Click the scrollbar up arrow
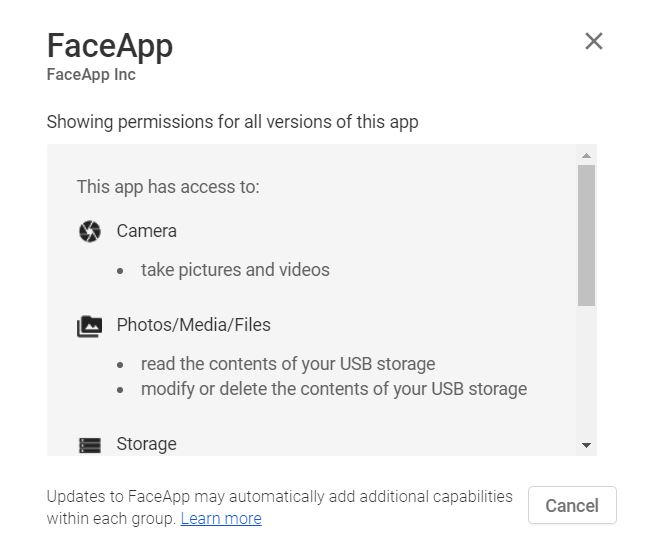This screenshot has width=647, height=538. pos(586,156)
